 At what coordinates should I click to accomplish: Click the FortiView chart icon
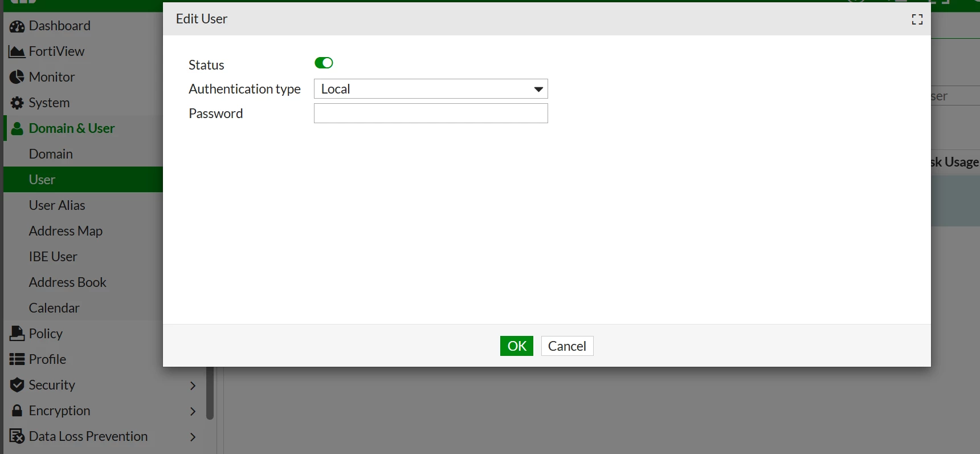tap(17, 52)
